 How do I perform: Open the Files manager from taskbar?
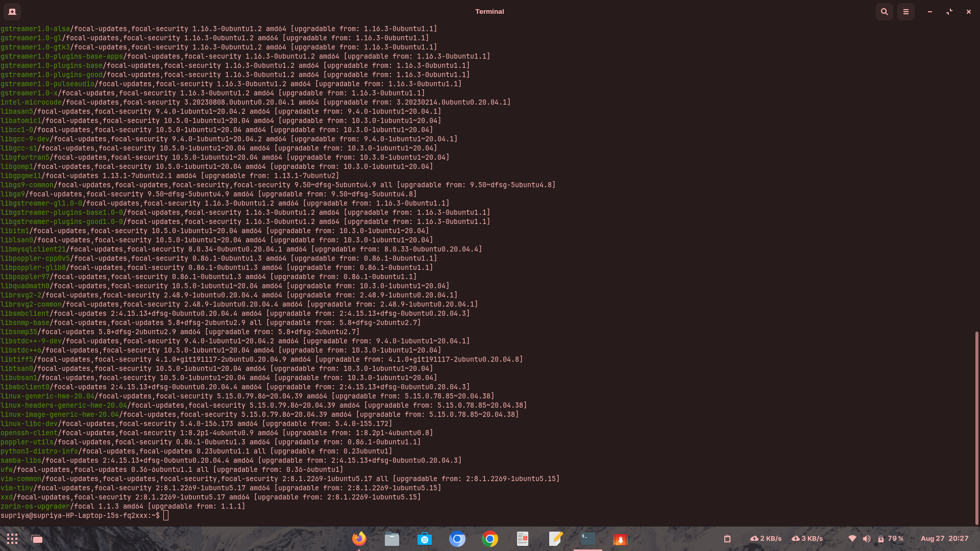[392, 539]
